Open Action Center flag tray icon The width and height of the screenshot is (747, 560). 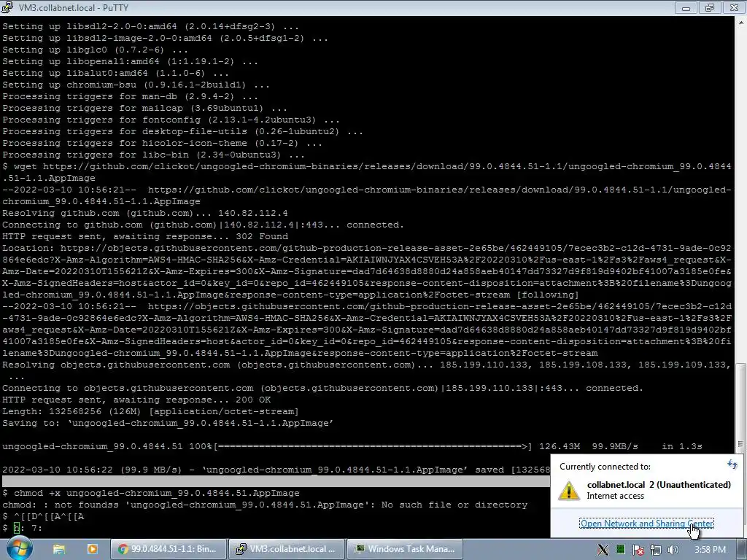point(638,550)
